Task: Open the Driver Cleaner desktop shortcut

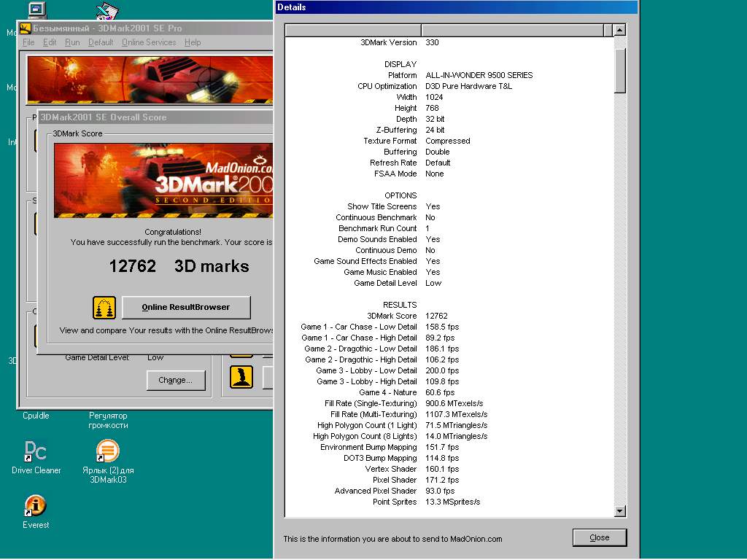Action: [36, 451]
